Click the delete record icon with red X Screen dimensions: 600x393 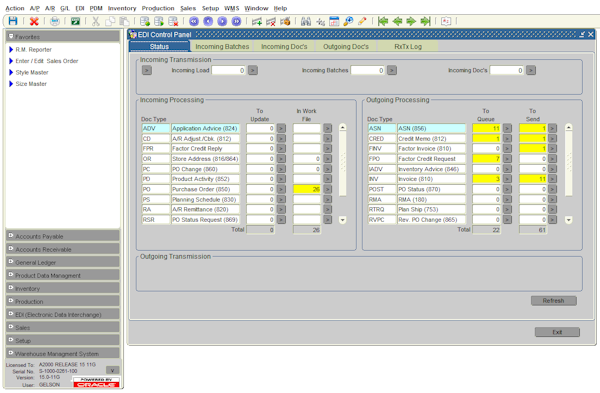(173, 21)
